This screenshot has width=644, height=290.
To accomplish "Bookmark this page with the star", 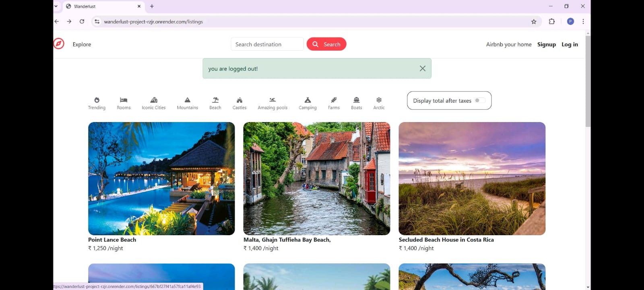I will 534,22.
